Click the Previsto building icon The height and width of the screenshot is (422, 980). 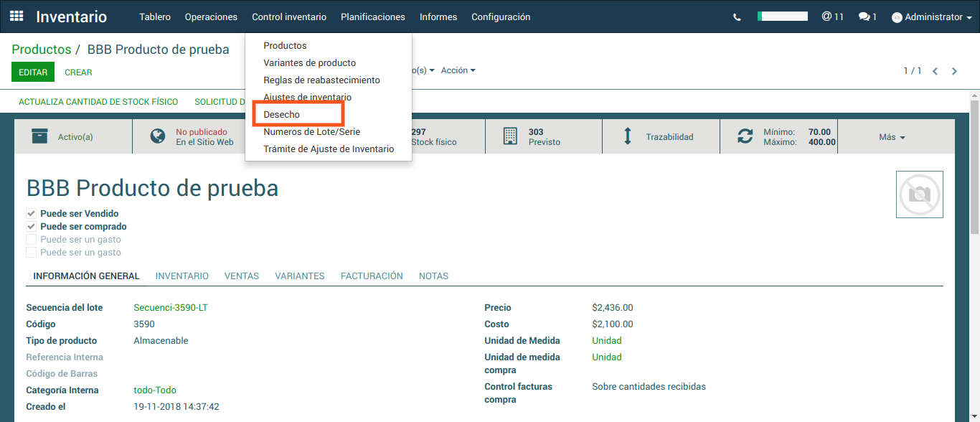click(510, 136)
